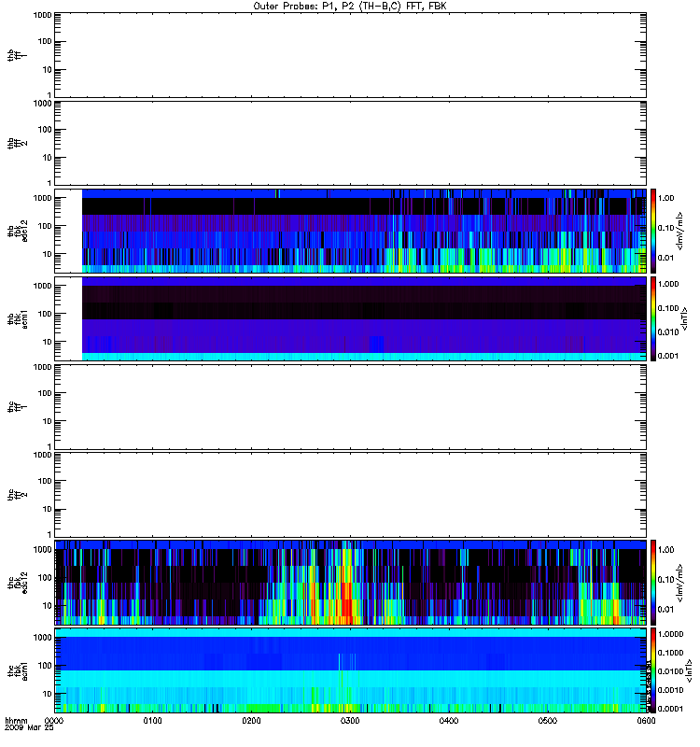Screen dimensions: 700x747
Task: Click the '0600' time axis label
Action: click(x=646, y=721)
